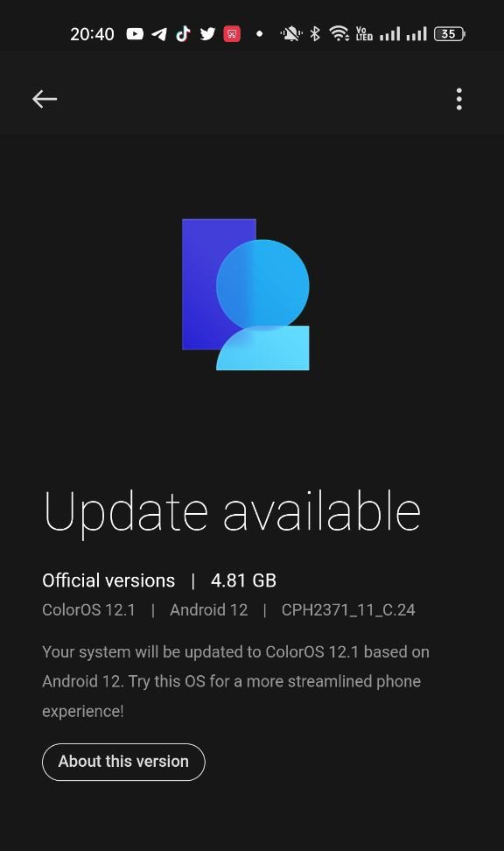Tap the YouTube notification icon
Screen dimensions: 504x851
(135, 34)
